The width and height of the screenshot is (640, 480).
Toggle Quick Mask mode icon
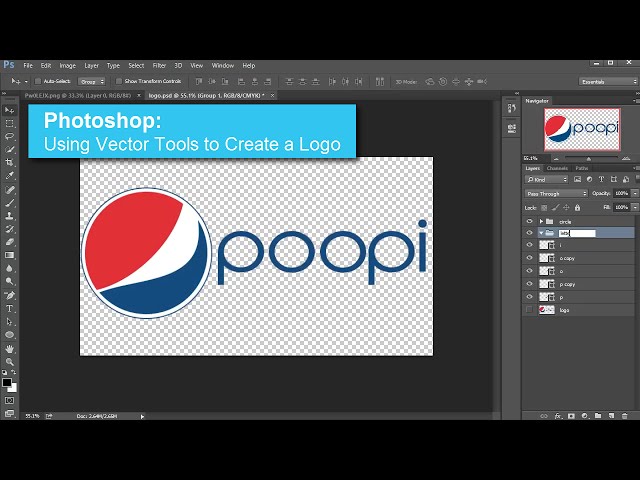(x=9, y=400)
